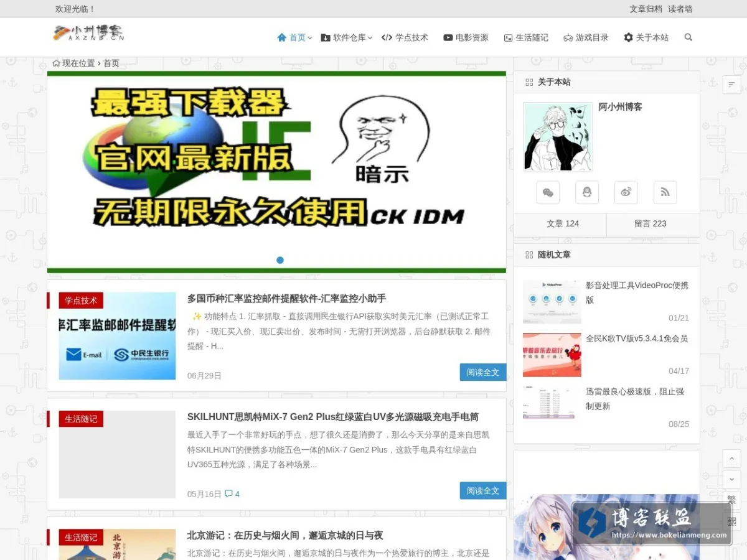Open the 读者墙 top link
The width and height of the screenshot is (747, 560).
680,9
